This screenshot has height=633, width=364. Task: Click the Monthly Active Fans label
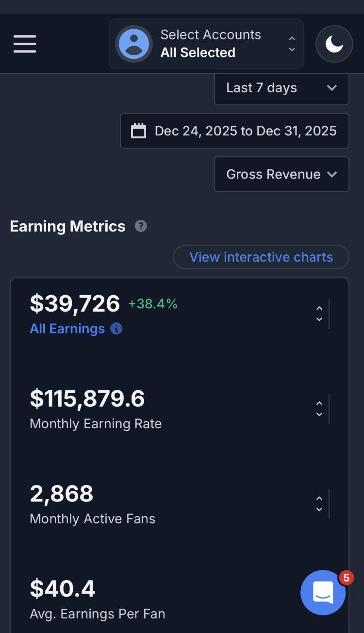(93, 519)
